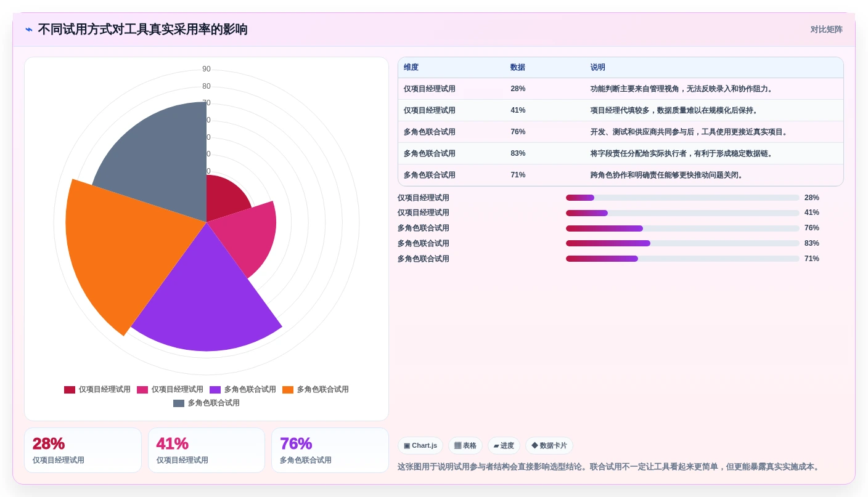The height and width of the screenshot is (497, 868).
Task: Click the footer note starting 这张图用于说明
Action: tap(610, 467)
